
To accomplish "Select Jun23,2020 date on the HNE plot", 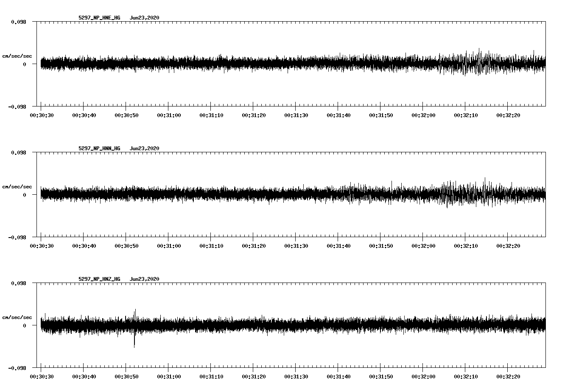I will pos(145,18).
